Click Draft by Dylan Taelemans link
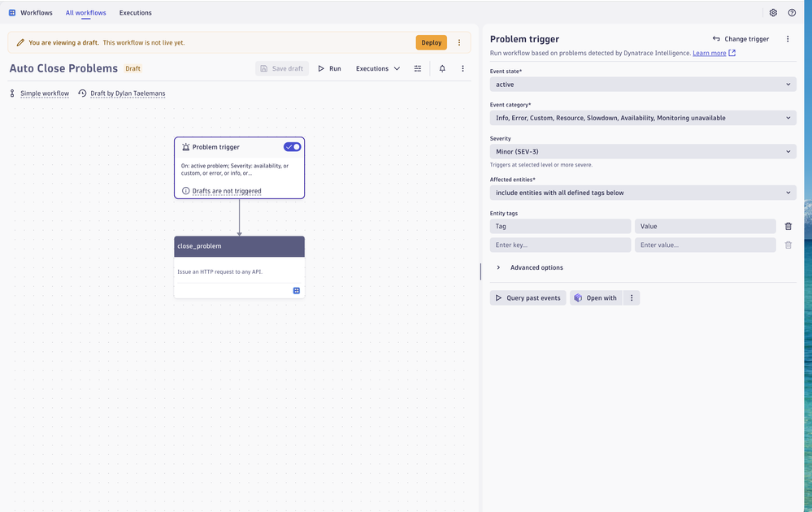Image resolution: width=812 pixels, height=512 pixels. (128, 93)
